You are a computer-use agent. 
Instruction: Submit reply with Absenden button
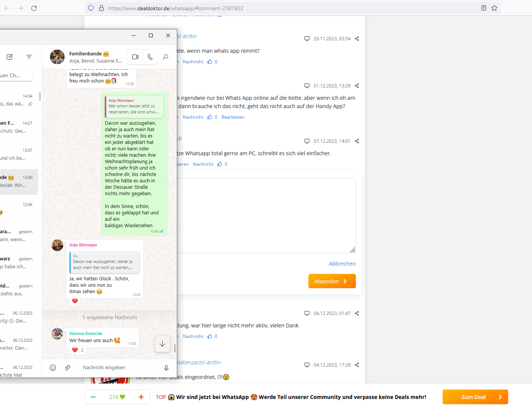(x=332, y=281)
